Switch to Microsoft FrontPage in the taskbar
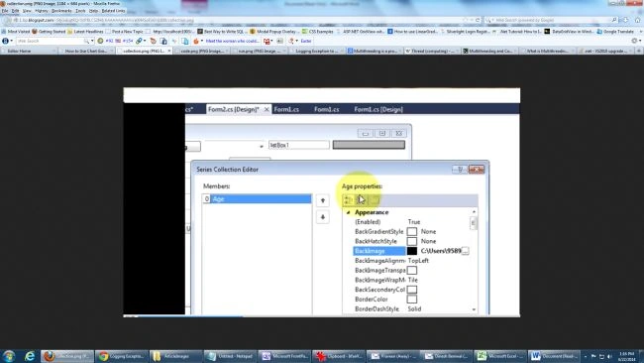 pos(283,356)
